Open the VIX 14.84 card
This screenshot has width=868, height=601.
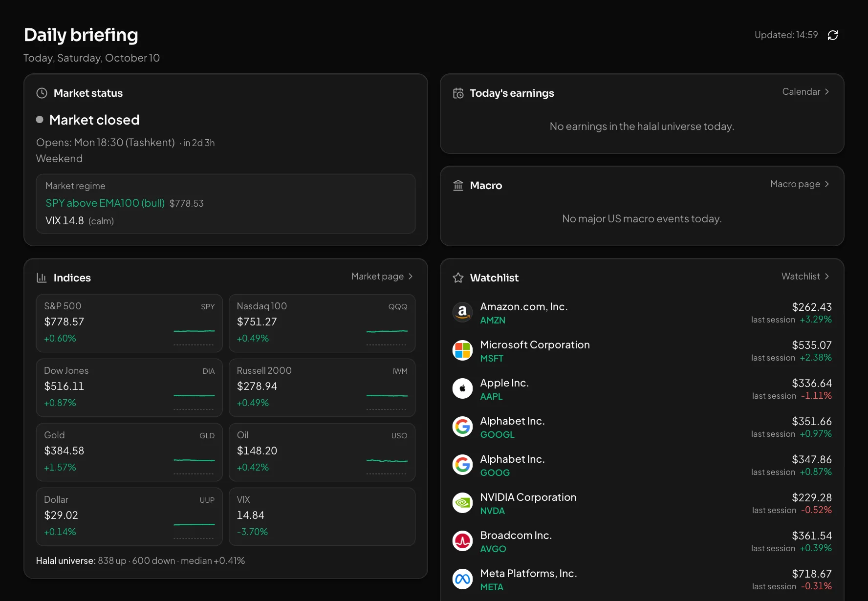pyautogui.click(x=322, y=516)
